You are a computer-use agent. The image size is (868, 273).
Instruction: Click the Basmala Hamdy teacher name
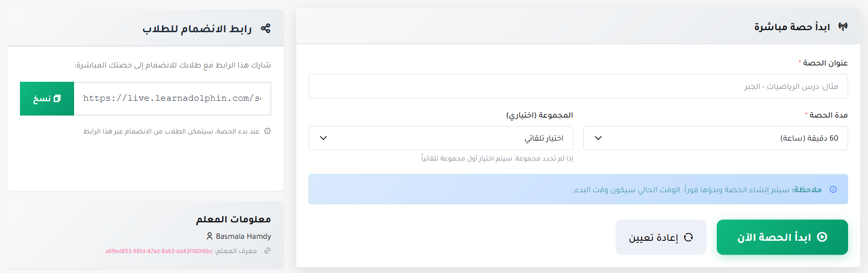pyautogui.click(x=243, y=236)
